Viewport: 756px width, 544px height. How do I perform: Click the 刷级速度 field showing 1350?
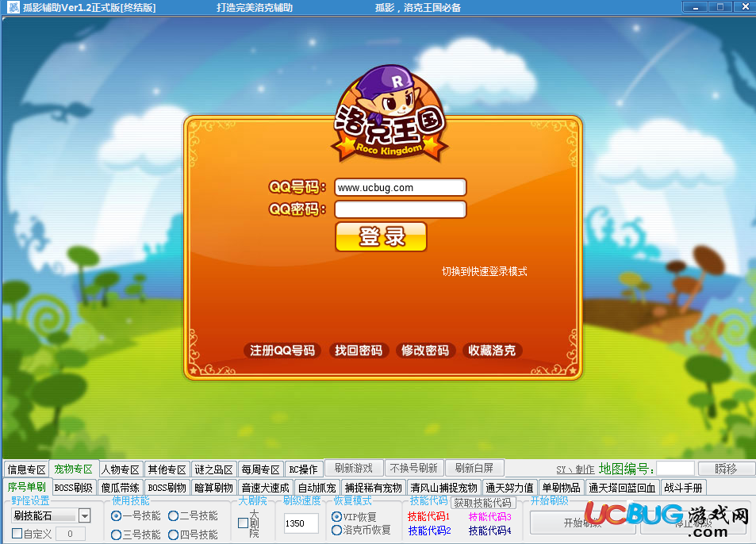[x=301, y=523]
